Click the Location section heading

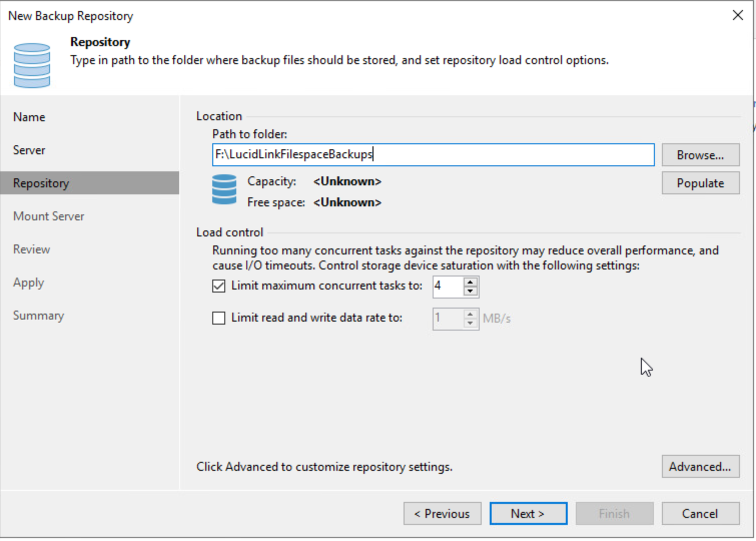pyautogui.click(x=219, y=116)
